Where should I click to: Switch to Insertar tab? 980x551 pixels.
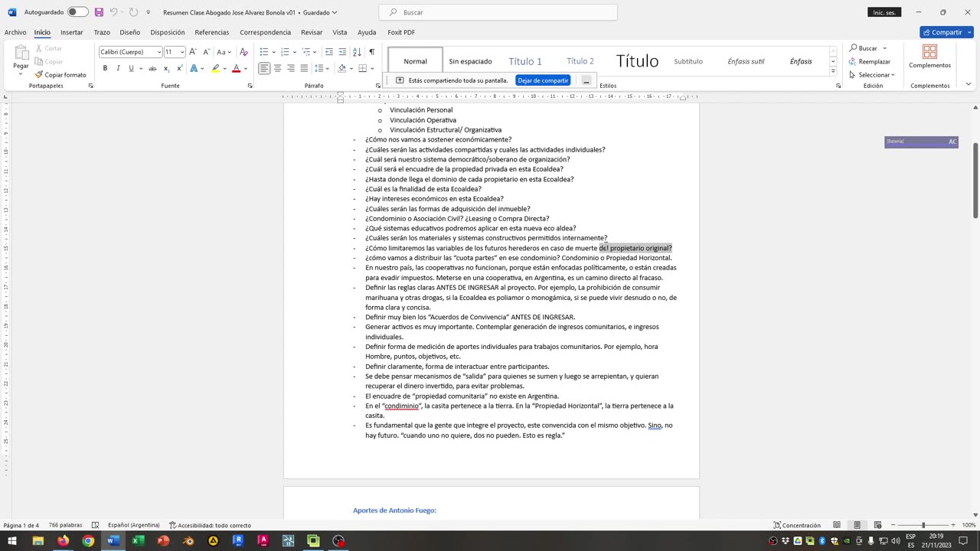pos(72,32)
